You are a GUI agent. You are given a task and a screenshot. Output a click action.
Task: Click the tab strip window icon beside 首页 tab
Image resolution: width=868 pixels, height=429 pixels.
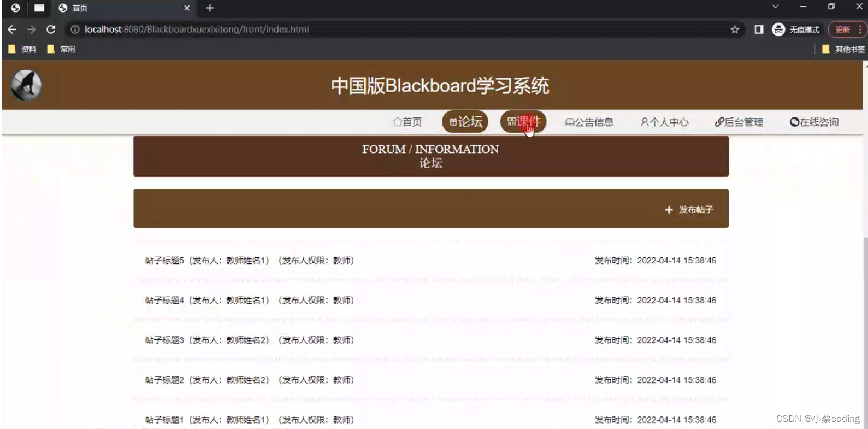39,8
